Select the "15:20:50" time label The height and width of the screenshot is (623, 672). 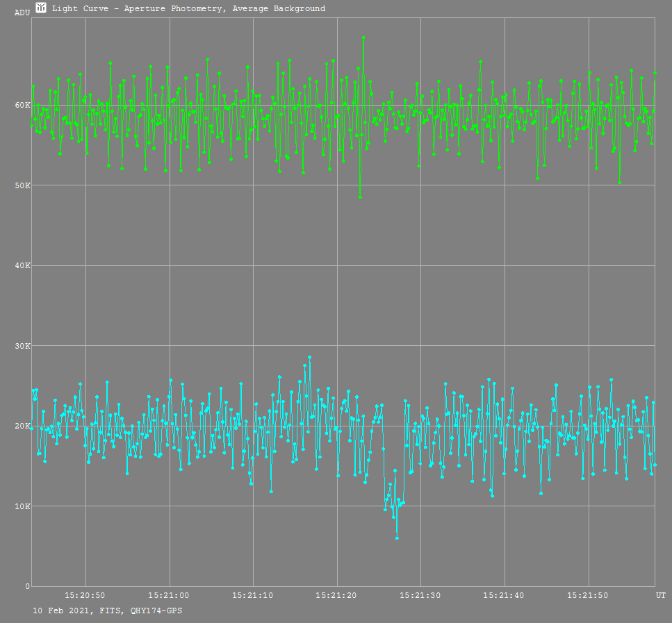pyautogui.click(x=85, y=595)
